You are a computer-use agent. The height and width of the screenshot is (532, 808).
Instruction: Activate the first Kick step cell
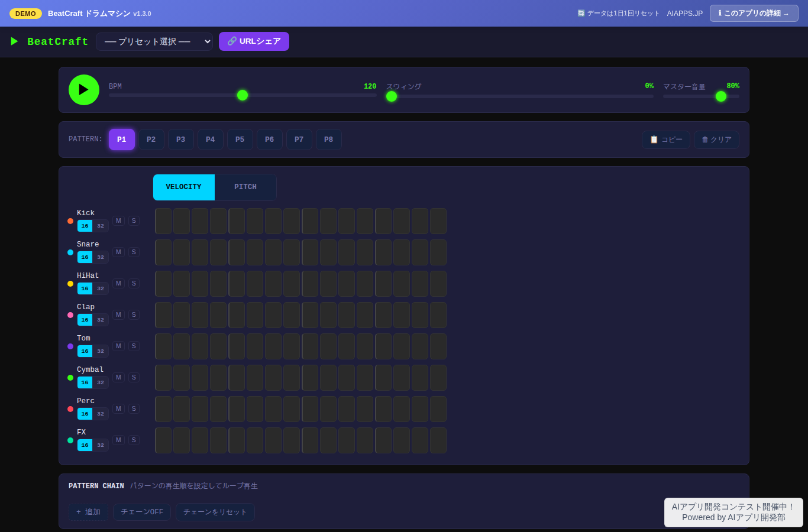(163, 221)
